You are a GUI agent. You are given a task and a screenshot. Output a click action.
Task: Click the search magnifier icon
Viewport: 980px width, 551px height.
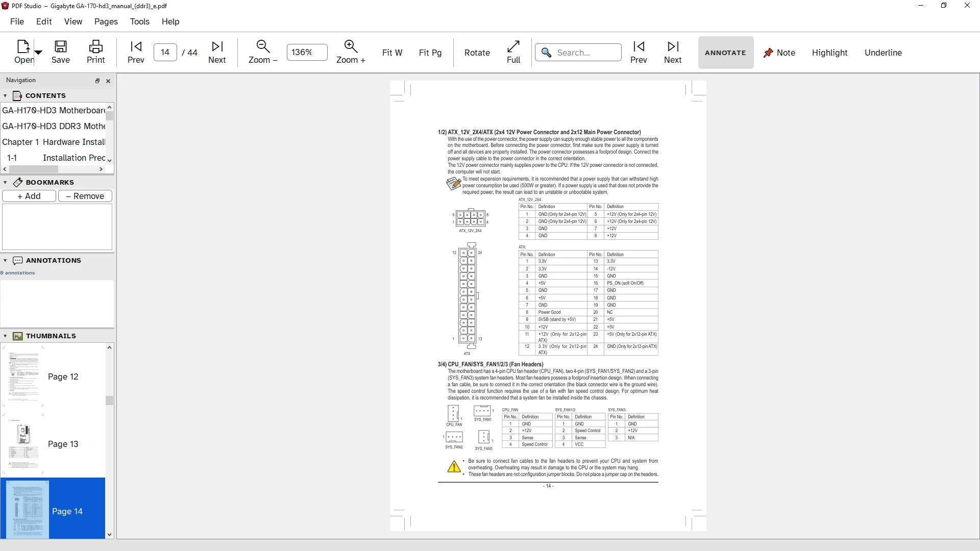click(x=546, y=53)
